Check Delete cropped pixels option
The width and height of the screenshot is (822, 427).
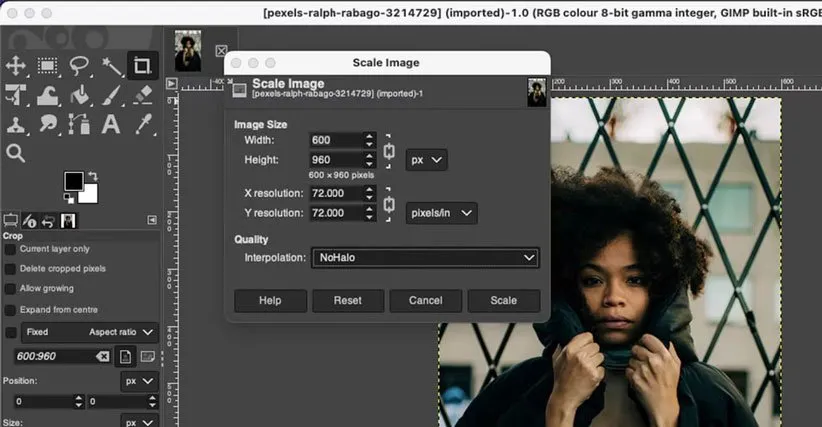click(x=11, y=269)
